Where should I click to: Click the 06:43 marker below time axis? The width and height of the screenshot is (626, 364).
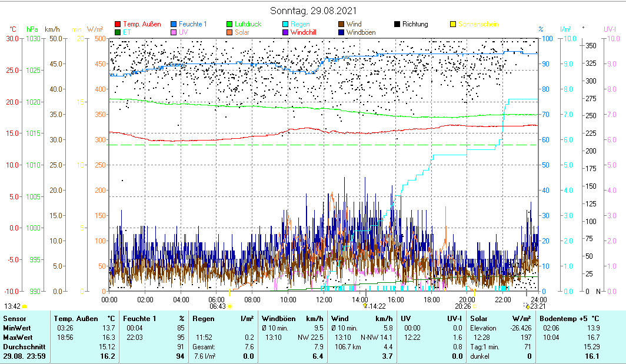coord(218,306)
